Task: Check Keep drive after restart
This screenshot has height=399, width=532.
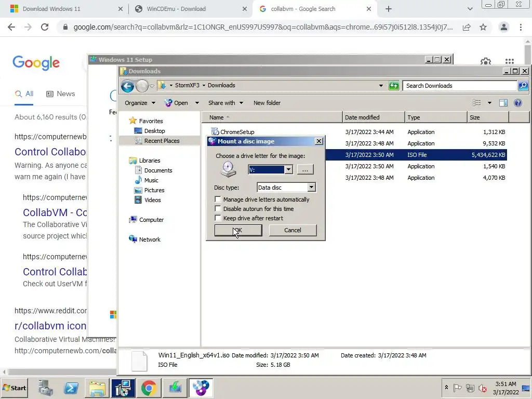Action: tap(218, 218)
